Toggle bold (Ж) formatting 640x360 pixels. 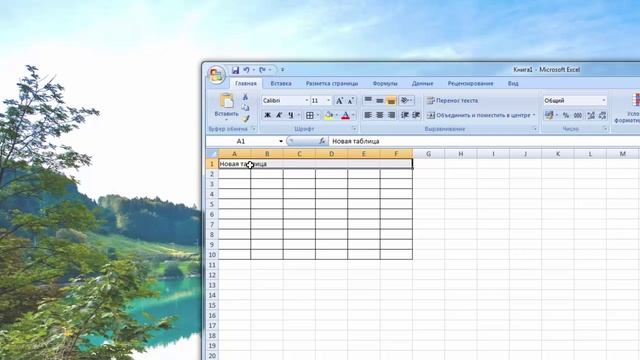[x=267, y=116]
